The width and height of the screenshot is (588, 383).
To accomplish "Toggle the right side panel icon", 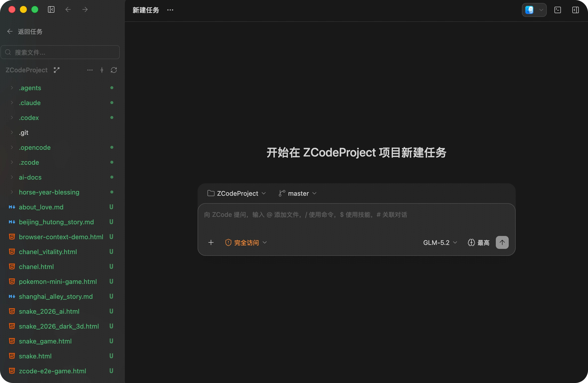I will tap(576, 10).
